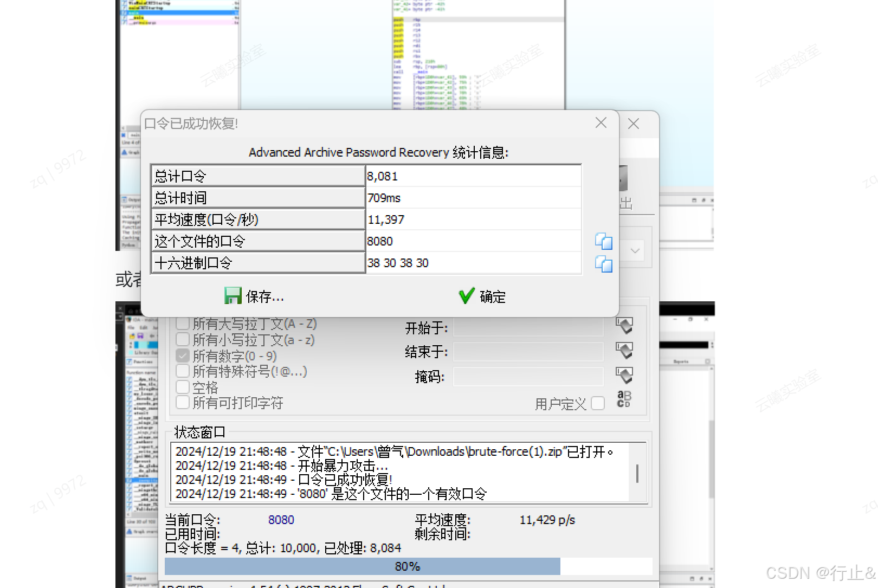This screenshot has height=588, width=878.
Task: Click the icon beside the Start from field
Action: pyautogui.click(x=624, y=326)
